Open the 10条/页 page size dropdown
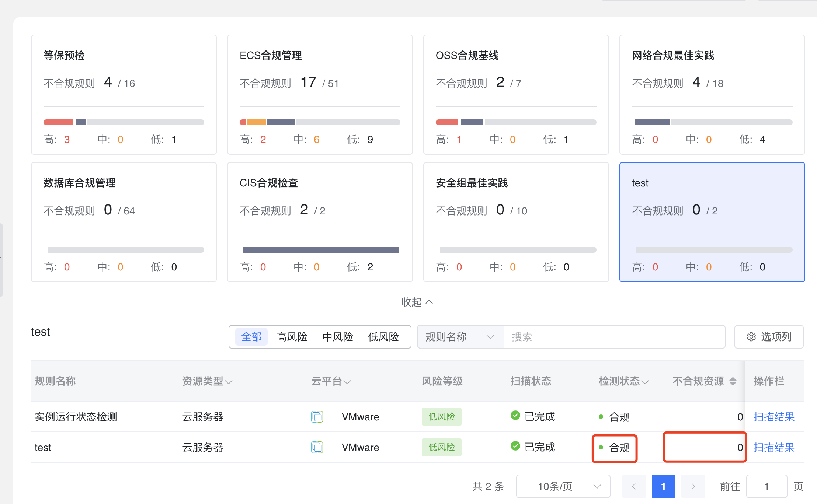The height and width of the screenshot is (504, 817). pos(563,486)
